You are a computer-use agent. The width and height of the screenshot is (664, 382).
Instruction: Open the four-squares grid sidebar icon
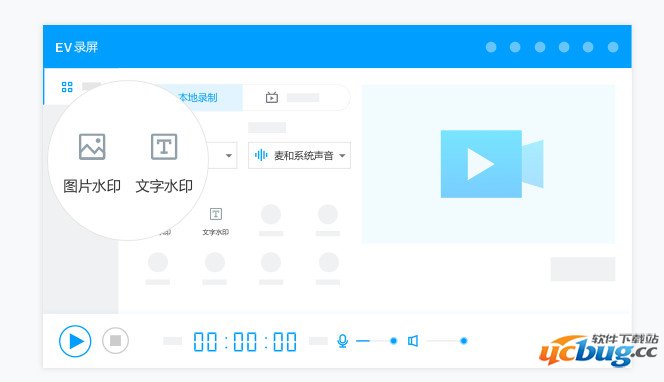tap(67, 87)
